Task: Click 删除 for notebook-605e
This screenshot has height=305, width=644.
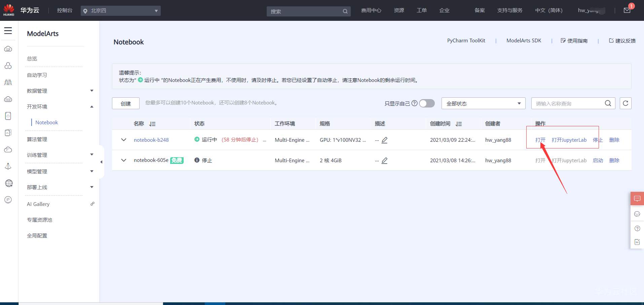Action: tap(614, 161)
